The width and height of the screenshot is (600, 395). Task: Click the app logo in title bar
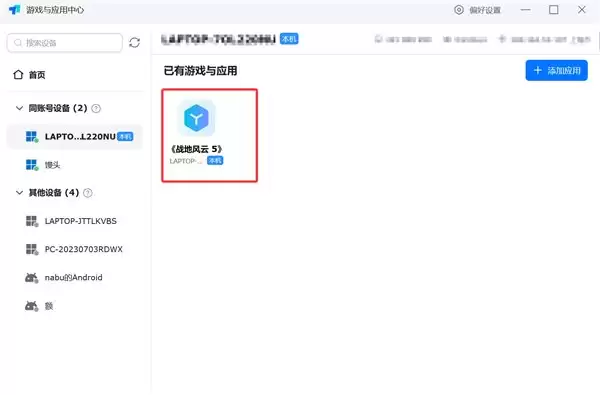tap(15, 10)
